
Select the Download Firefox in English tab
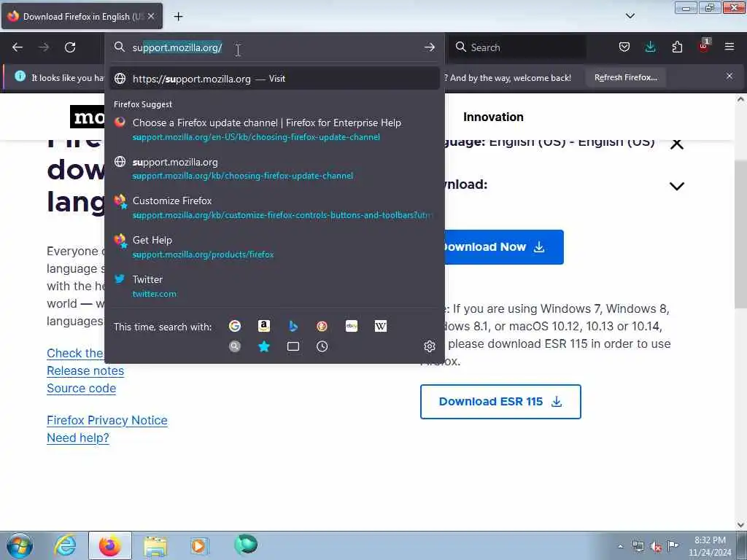click(82, 16)
